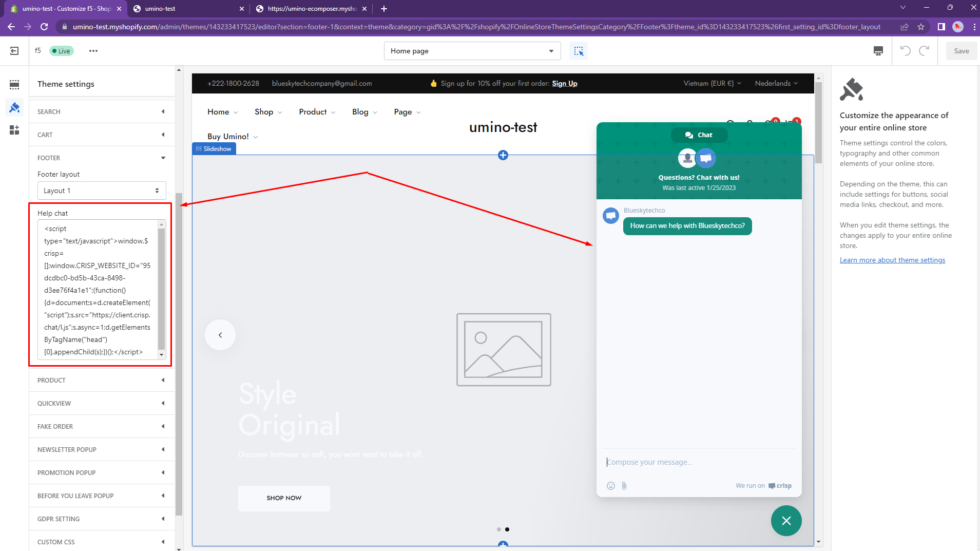
Task: Open the browser side panel icon
Action: [941, 27]
